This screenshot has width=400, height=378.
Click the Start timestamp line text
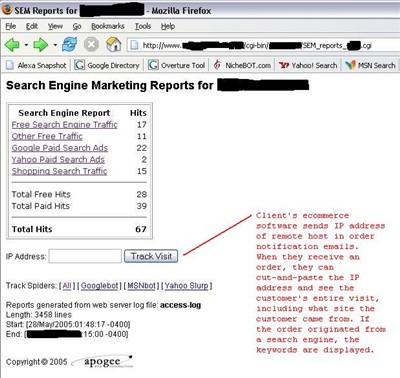pyautogui.click(x=68, y=324)
